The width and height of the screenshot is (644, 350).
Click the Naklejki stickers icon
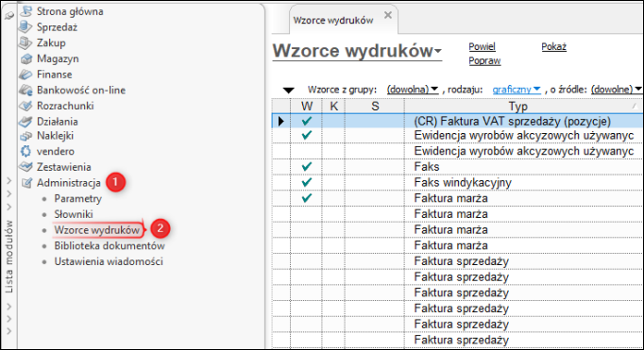pos(25,136)
